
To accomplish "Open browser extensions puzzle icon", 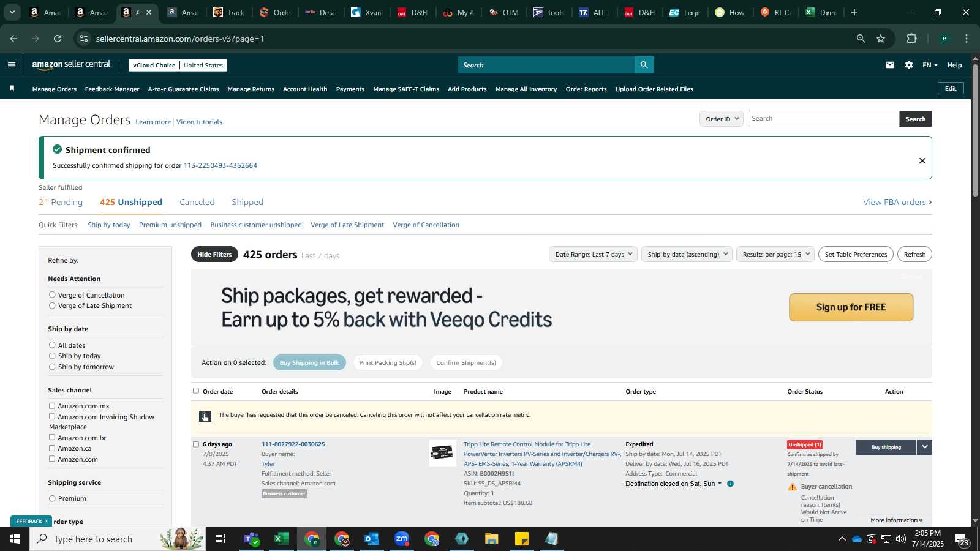I will pos(911,39).
